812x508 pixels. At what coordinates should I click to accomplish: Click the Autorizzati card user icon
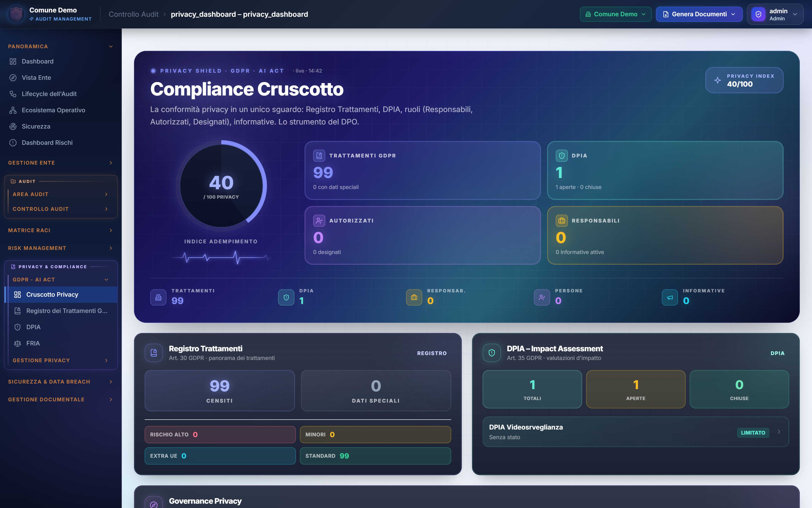coord(319,221)
